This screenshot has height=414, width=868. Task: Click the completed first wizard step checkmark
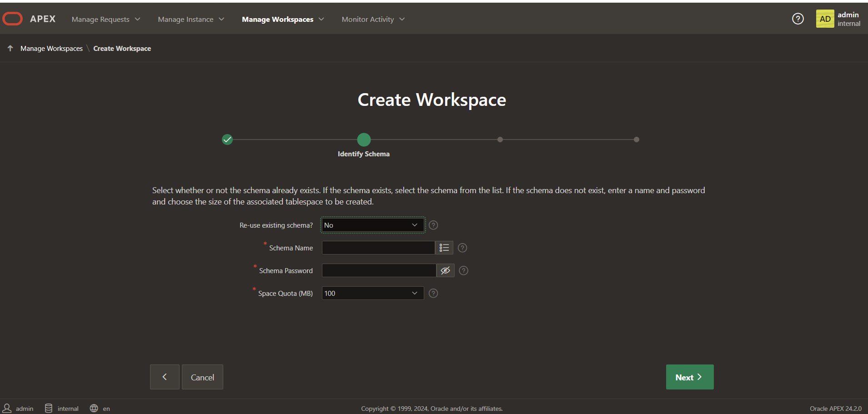pyautogui.click(x=227, y=140)
